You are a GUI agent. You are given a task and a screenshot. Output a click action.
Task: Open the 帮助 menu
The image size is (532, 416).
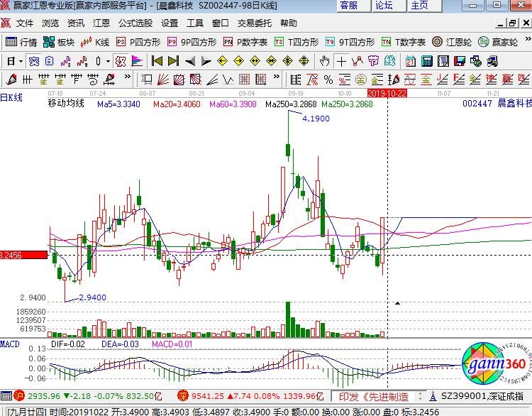coord(289,23)
